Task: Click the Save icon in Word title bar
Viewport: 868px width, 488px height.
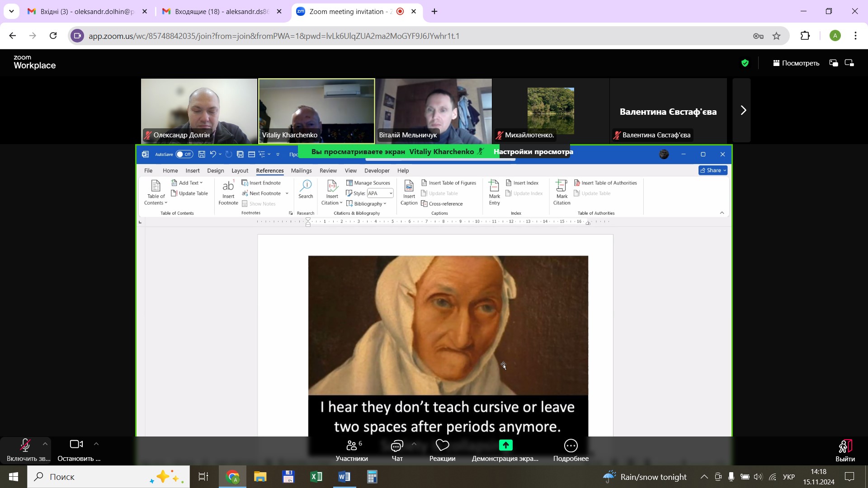Action: point(202,155)
